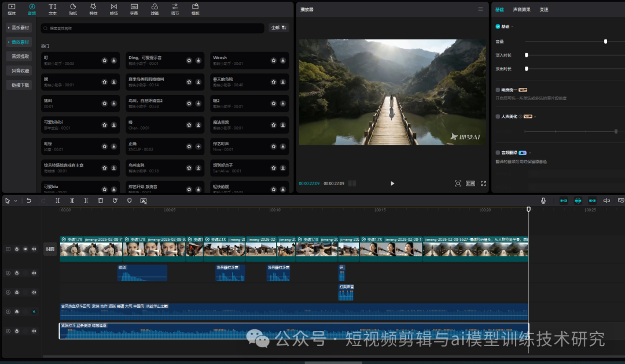
Task: Open the 贴纸 stickers panel
Action: (x=73, y=9)
